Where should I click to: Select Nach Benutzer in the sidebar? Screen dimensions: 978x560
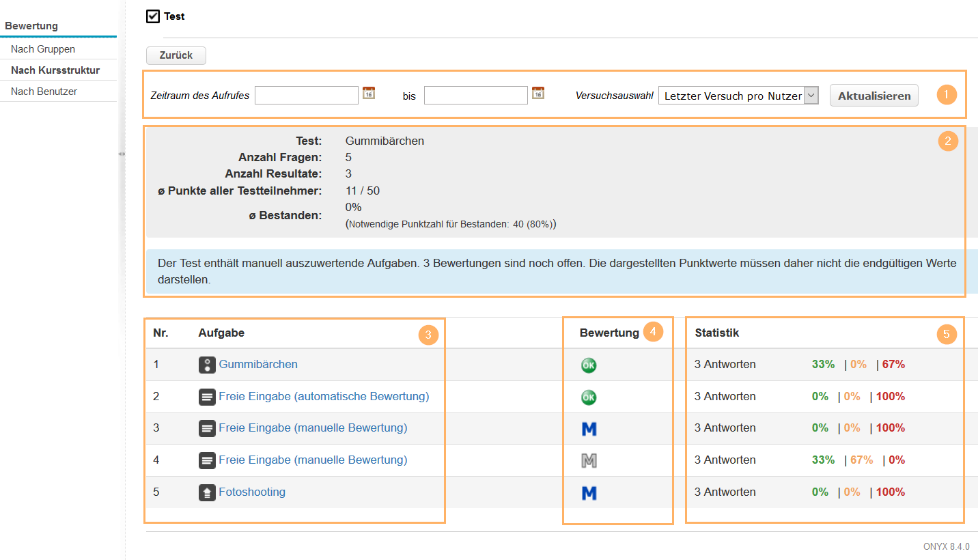44,92
